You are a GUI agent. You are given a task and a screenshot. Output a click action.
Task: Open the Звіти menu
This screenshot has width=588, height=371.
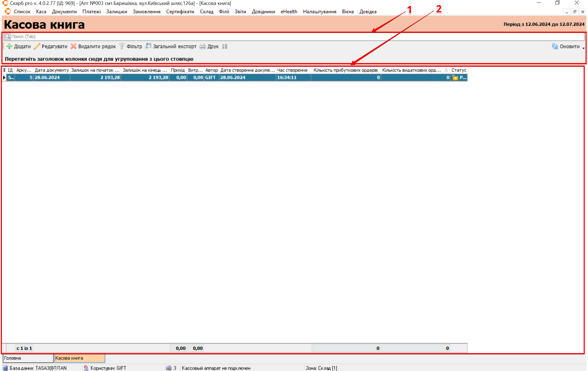coord(240,12)
